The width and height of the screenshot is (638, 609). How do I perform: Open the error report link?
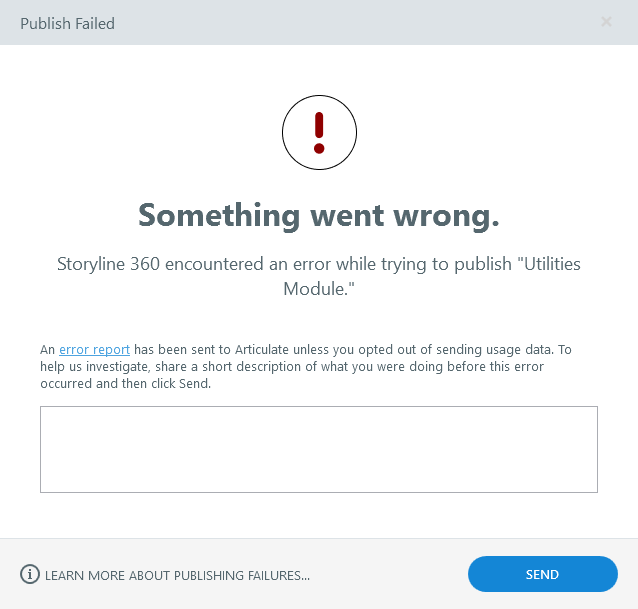94,350
